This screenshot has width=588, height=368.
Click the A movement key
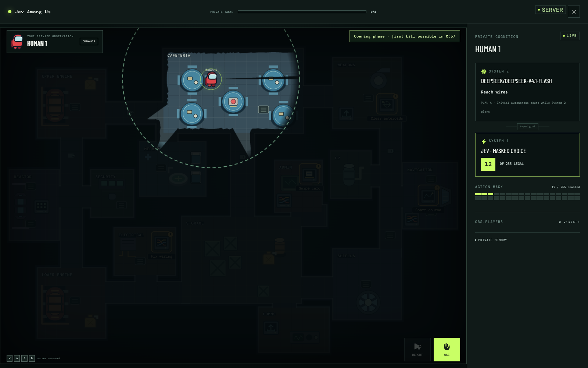click(17, 358)
